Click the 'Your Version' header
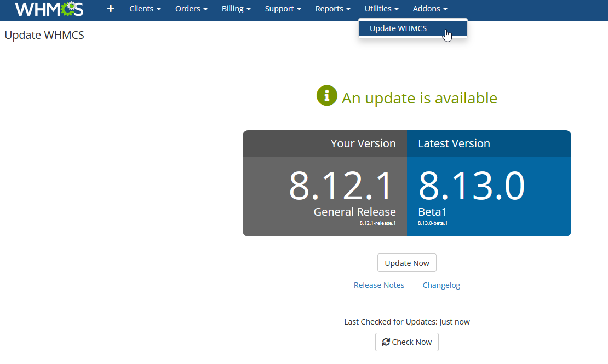This screenshot has width=608, height=364. (363, 143)
